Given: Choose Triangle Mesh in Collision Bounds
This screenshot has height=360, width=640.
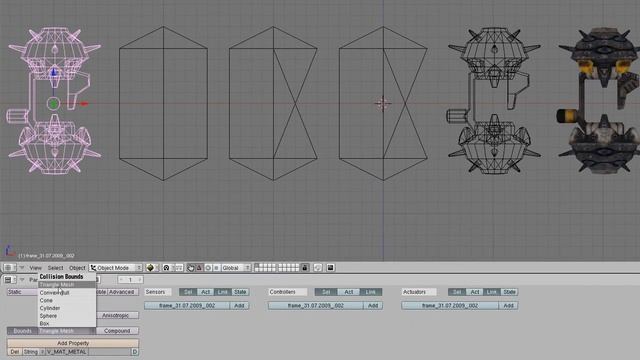Looking at the screenshot, I should pos(67,284).
